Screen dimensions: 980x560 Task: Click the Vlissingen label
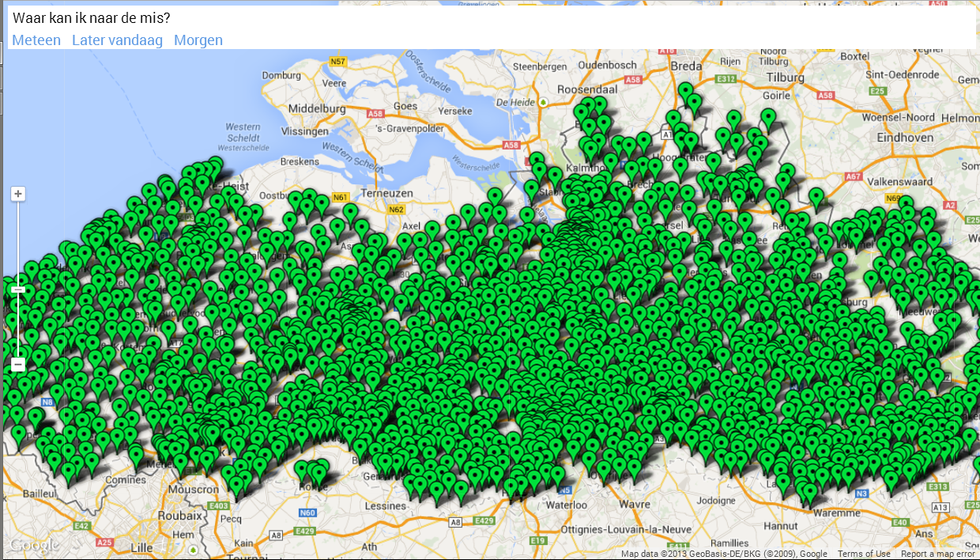coord(304,131)
